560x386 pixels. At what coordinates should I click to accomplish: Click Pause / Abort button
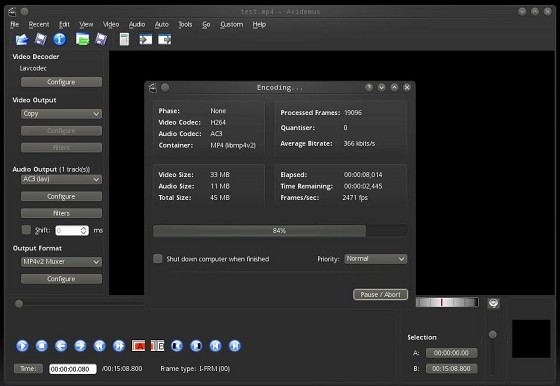(380, 295)
